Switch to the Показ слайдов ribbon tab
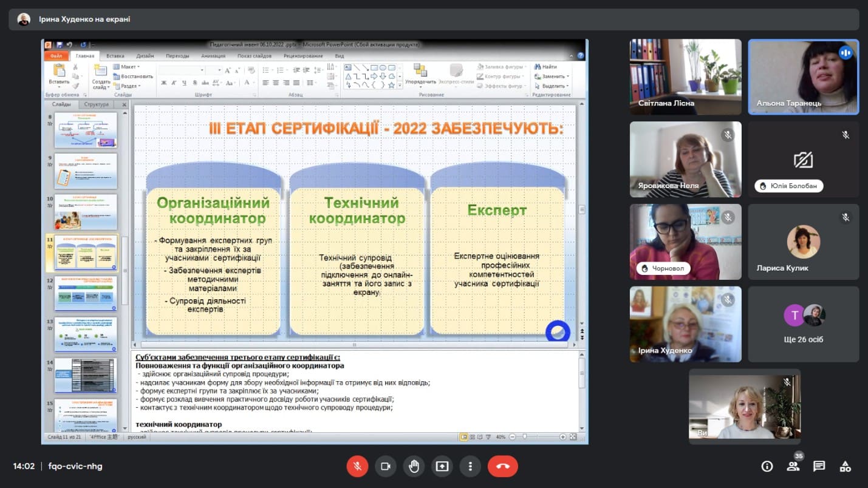The height and width of the screenshot is (488, 868). point(255,56)
